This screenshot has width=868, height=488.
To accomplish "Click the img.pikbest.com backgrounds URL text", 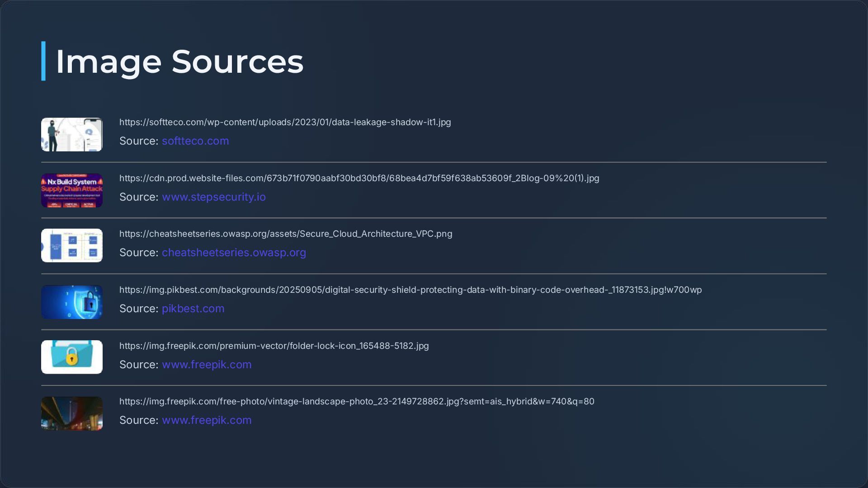I will [x=410, y=290].
